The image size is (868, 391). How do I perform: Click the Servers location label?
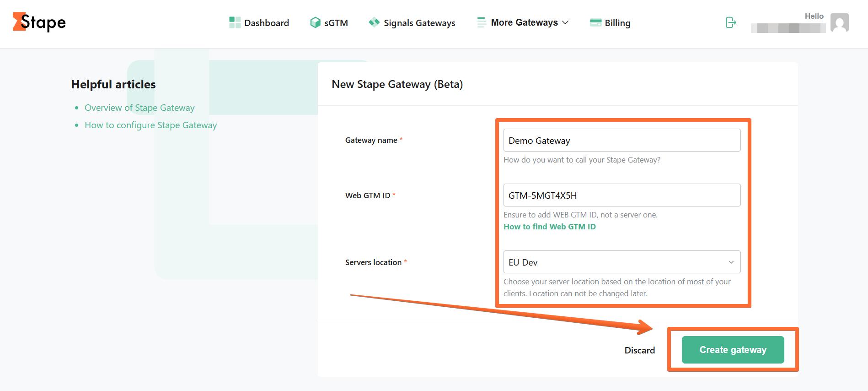[373, 262]
